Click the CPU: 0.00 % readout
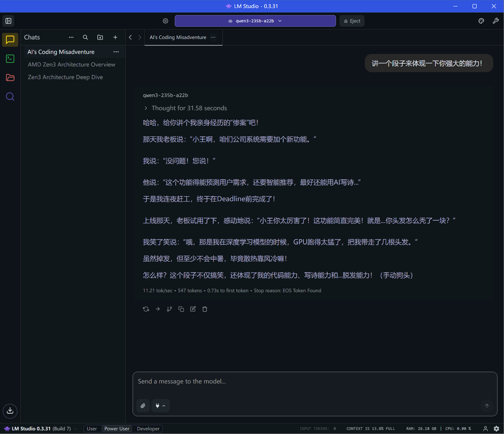The height and width of the screenshot is (434, 504). [459, 429]
